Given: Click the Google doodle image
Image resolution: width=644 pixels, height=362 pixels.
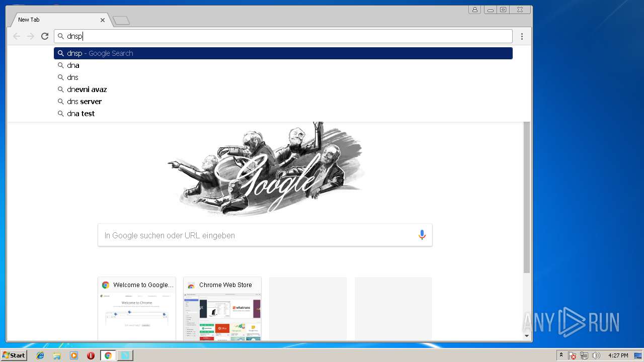Looking at the screenshot, I should 265,168.
